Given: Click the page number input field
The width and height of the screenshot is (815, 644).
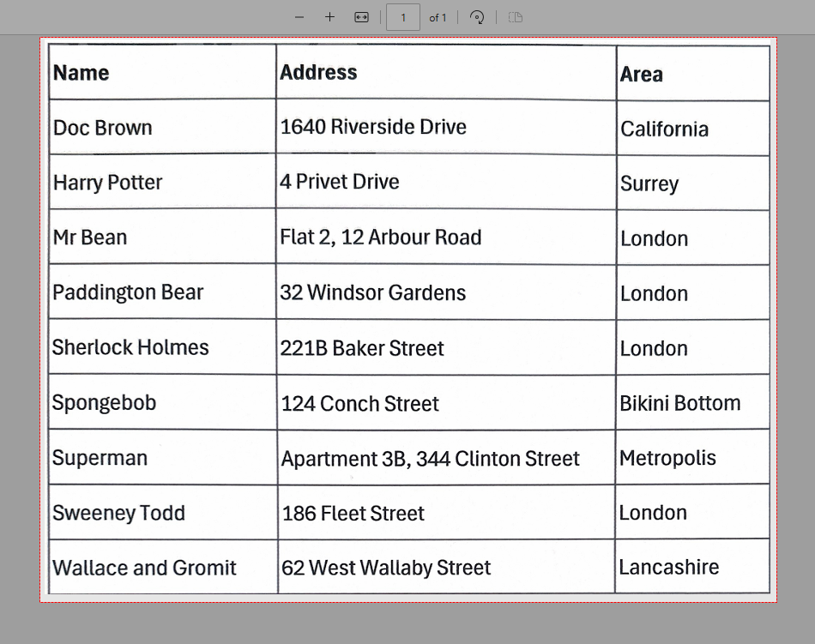Looking at the screenshot, I should (402, 17).
